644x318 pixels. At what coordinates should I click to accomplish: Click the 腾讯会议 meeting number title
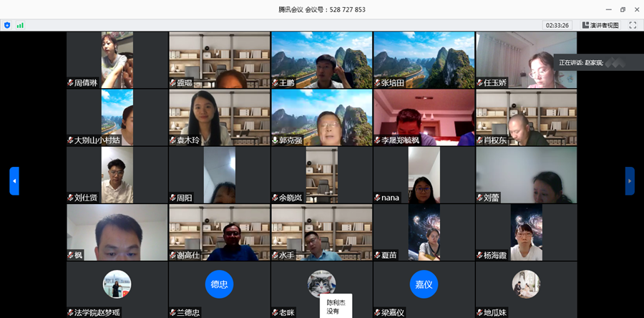[322, 9]
